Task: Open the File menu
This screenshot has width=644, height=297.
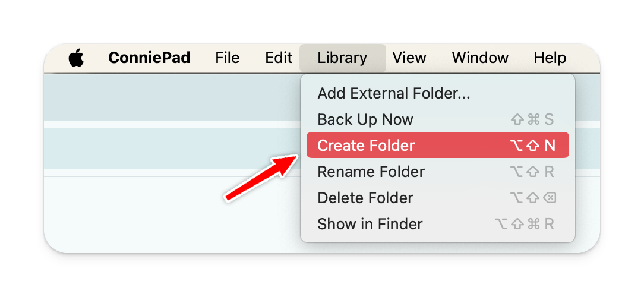Action: point(228,58)
